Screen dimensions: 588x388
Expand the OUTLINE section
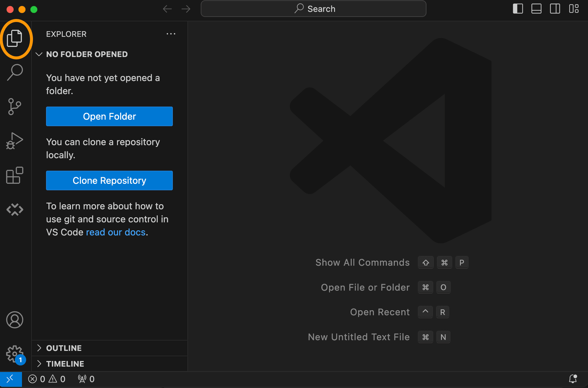click(109, 348)
